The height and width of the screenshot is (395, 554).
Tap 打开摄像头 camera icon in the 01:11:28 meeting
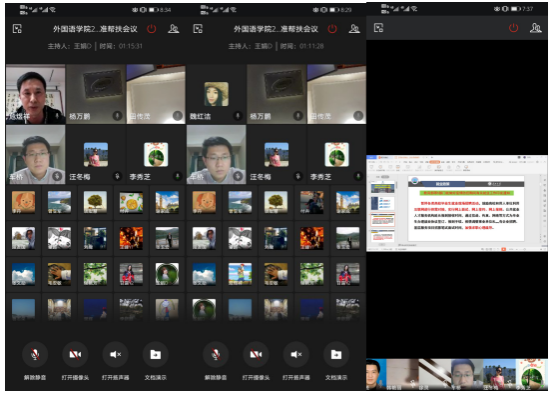click(256, 354)
